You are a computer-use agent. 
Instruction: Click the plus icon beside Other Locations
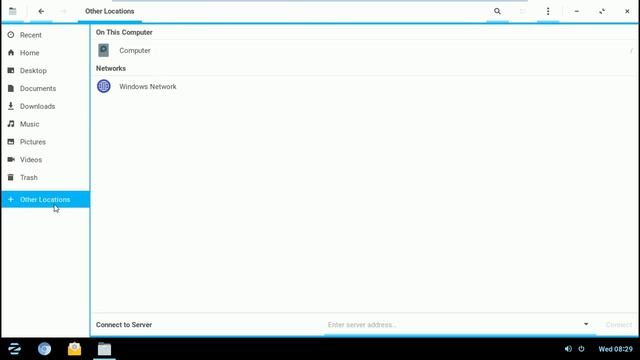(x=11, y=200)
